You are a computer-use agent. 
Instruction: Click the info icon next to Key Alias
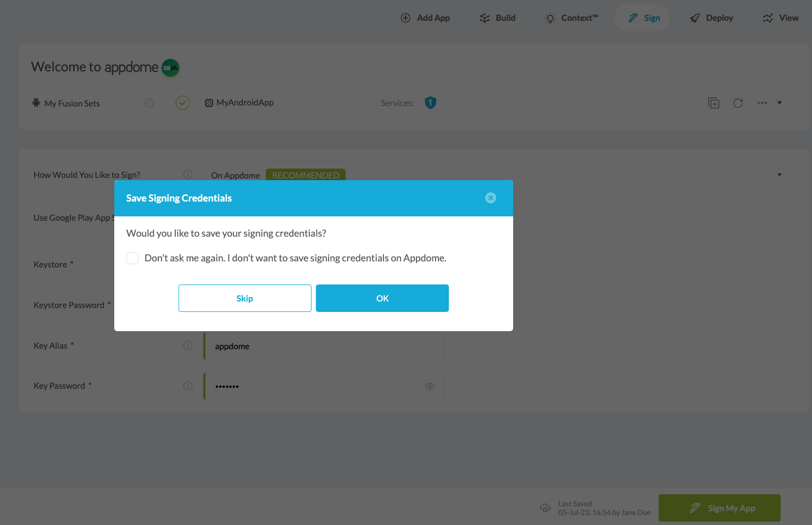(x=188, y=345)
